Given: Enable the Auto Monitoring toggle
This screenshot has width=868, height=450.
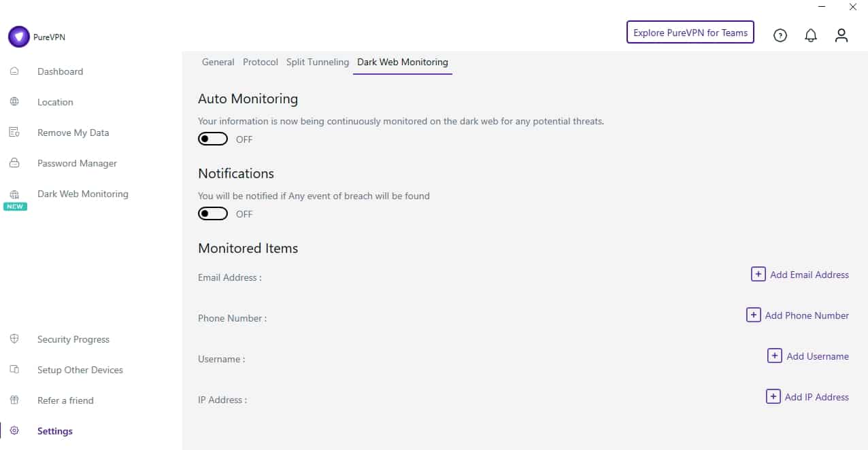Looking at the screenshot, I should point(213,139).
